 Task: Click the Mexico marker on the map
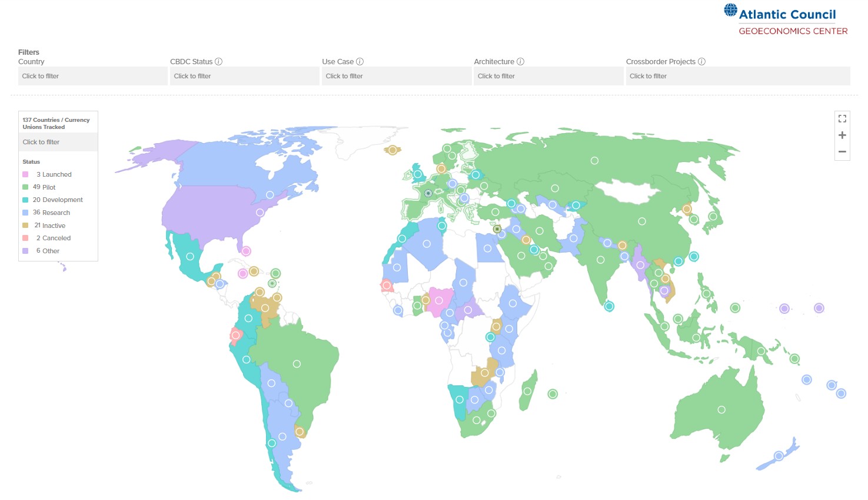(190, 256)
